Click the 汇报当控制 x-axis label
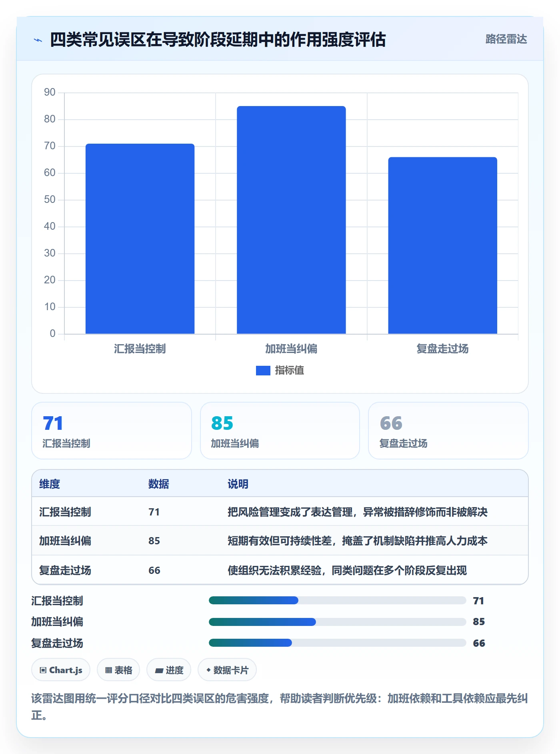Image resolution: width=560 pixels, height=754 pixels. 140,349
